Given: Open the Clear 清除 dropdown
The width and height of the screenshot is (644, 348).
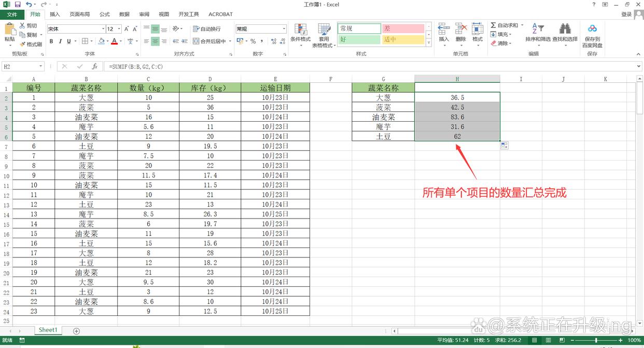Looking at the screenshot, I should tap(501, 44).
